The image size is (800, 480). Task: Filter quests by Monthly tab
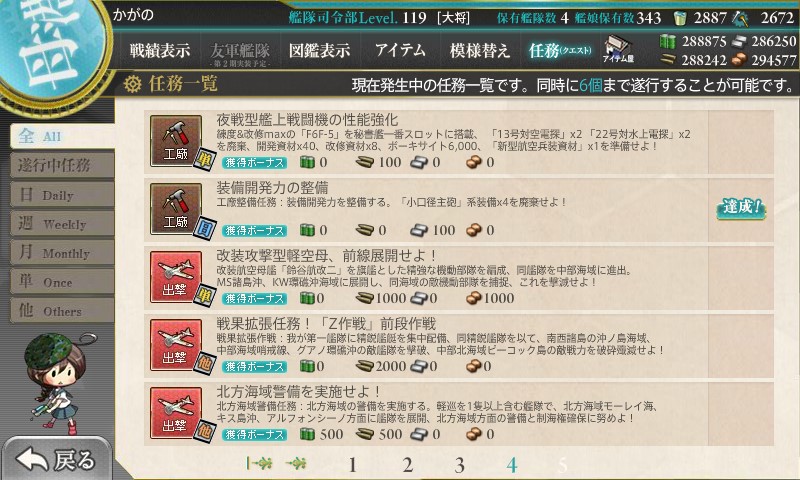click(x=62, y=253)
